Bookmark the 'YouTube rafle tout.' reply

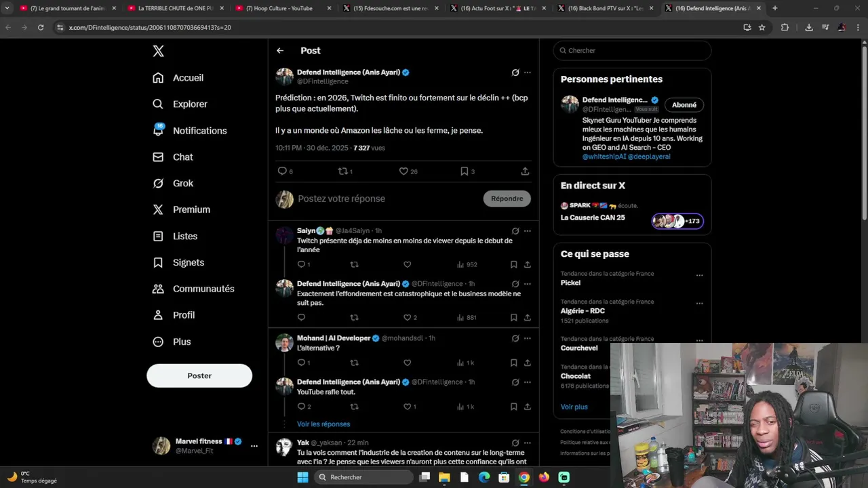click(x=513, y=407)
